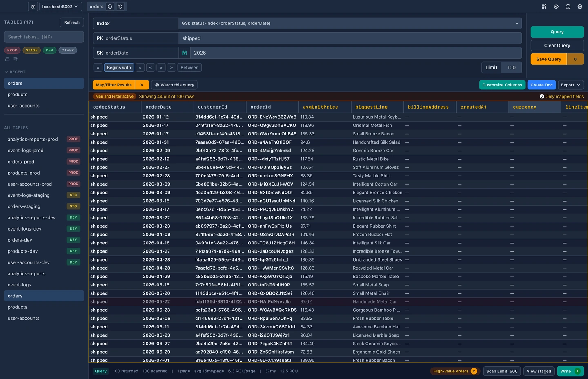Select the Begins with condition

pyautogui.click(x=119, y=68)
